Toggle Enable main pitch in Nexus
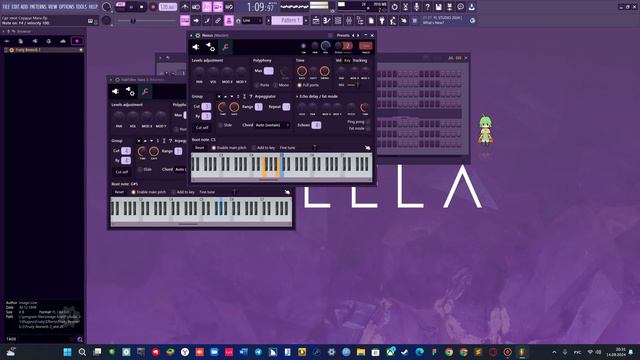This screenshot has height=360, width=640. 229,147
